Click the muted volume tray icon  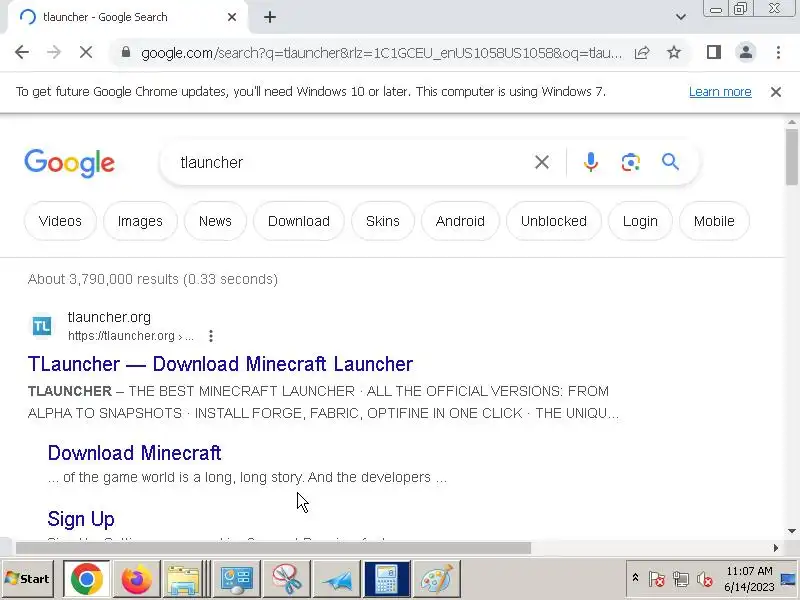[705, 579]
